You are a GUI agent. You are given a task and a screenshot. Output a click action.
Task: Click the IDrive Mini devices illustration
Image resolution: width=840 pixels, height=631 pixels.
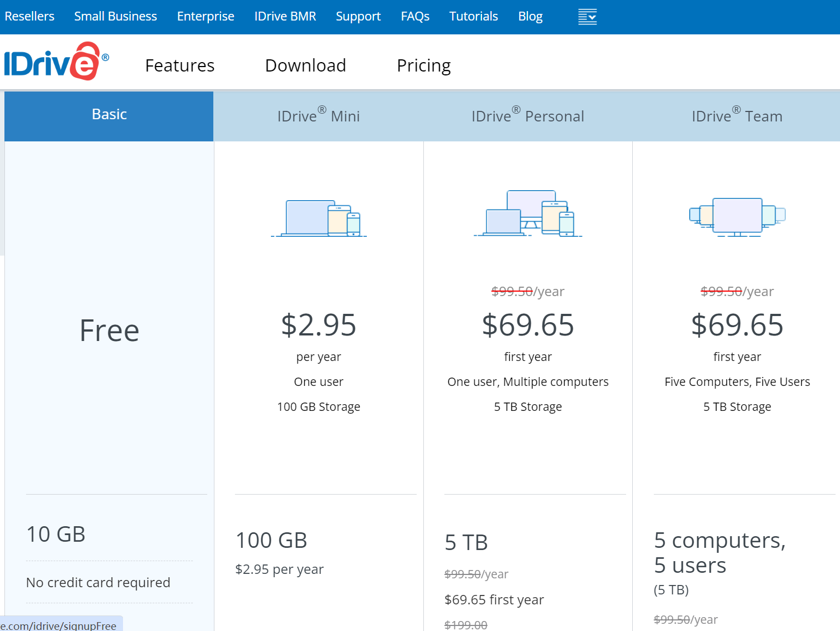[x=319, y=218]
